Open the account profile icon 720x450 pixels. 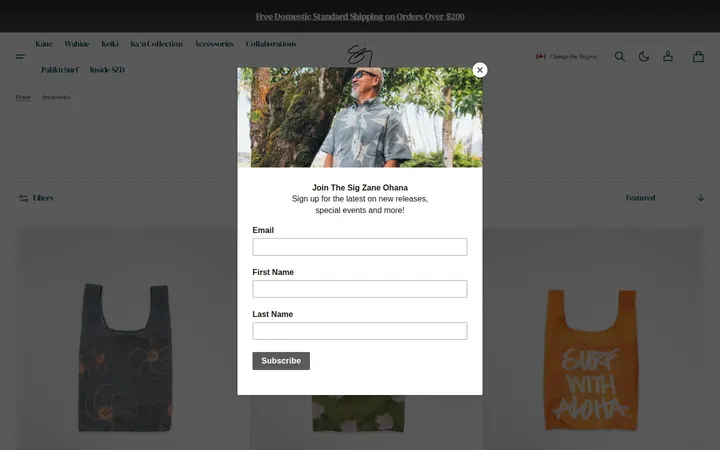tap(668, 56)
